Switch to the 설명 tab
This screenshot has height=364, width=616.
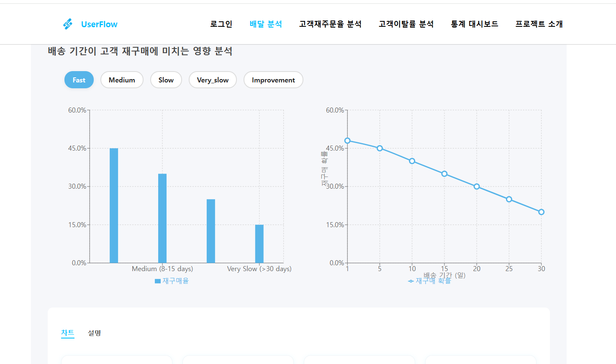click(x=94, y=333)
